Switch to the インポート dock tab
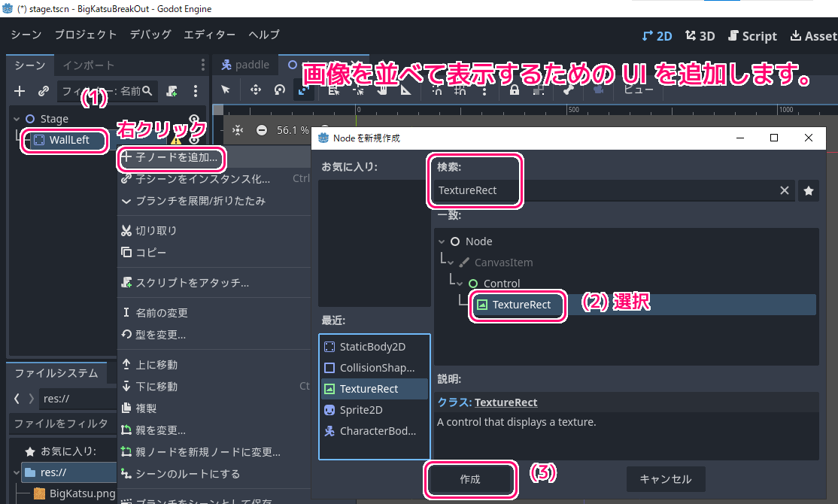The width and height of the screenshot is (838, 504). pos(89,65)
